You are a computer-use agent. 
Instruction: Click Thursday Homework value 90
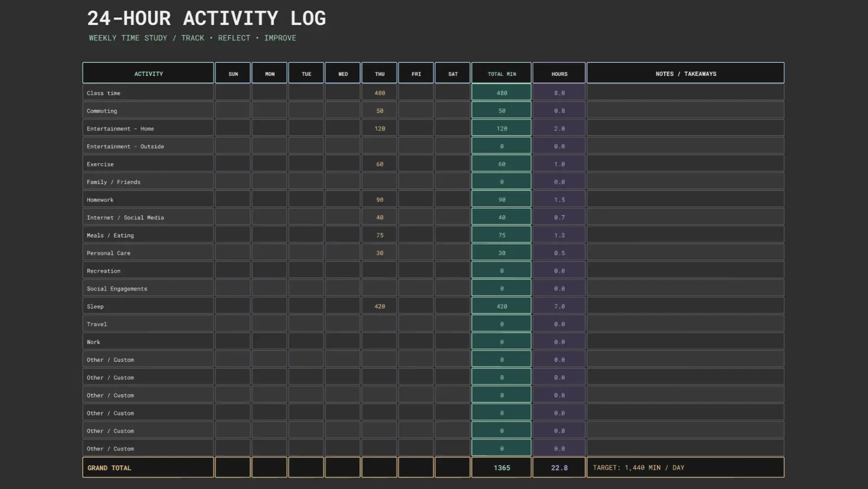(x=379, y=199)
